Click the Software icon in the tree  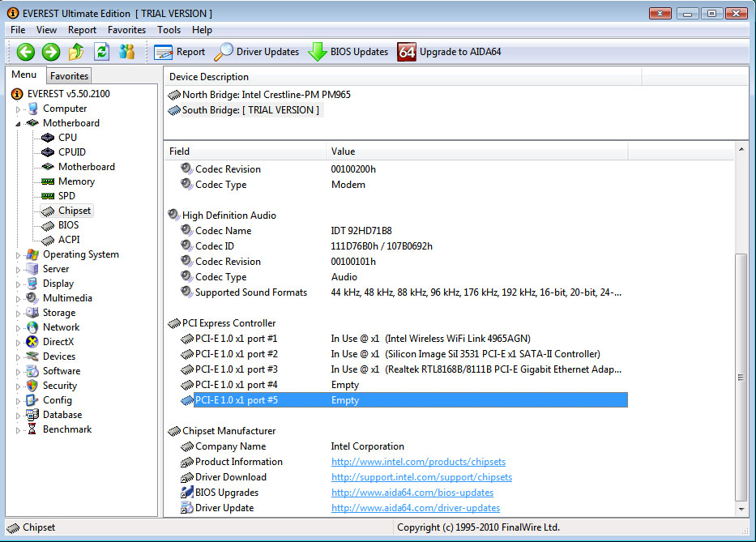(32, 371)
